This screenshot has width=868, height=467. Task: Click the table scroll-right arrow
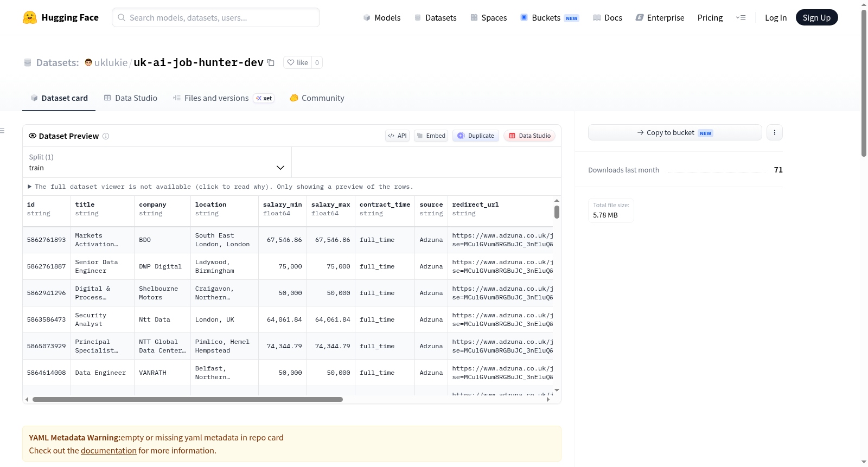[x=548, y=400]
